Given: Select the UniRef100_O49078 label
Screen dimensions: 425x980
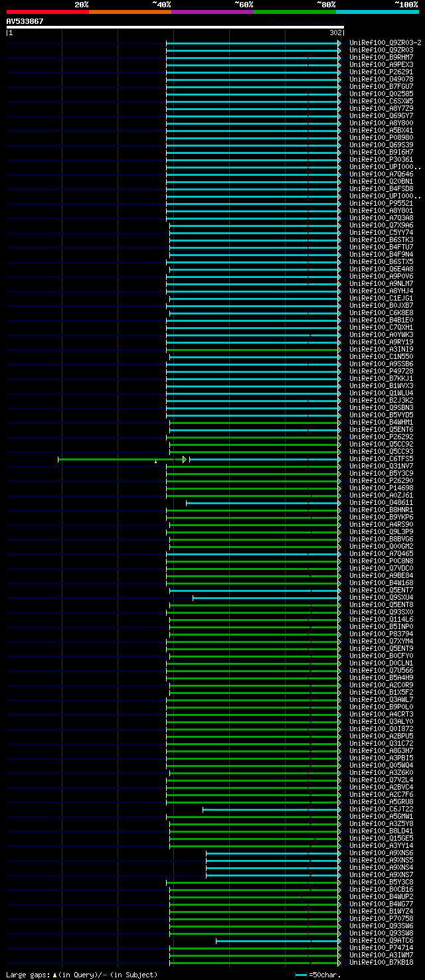Looking at the screenshot, I should (x=381, y=79).
